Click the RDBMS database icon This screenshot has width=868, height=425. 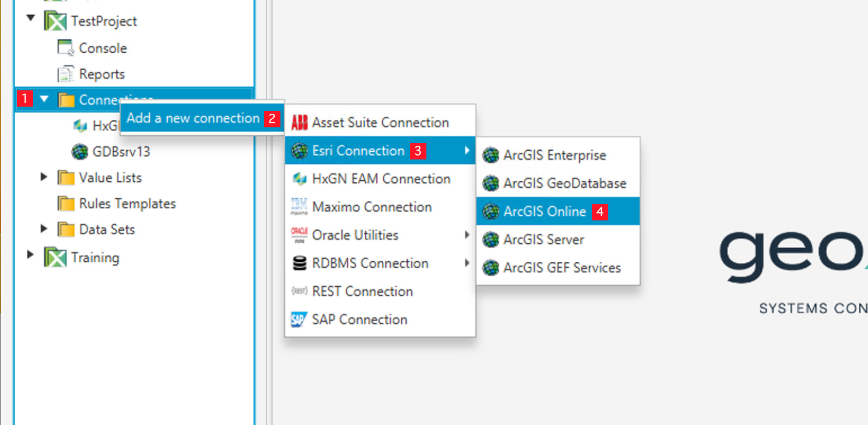pyautogui.click(x=299, y=263)
